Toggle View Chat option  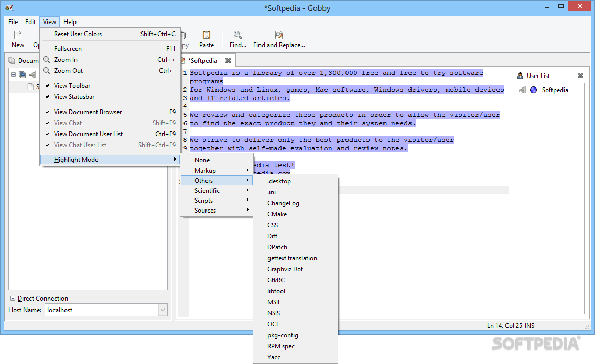[x=110, y=123]
